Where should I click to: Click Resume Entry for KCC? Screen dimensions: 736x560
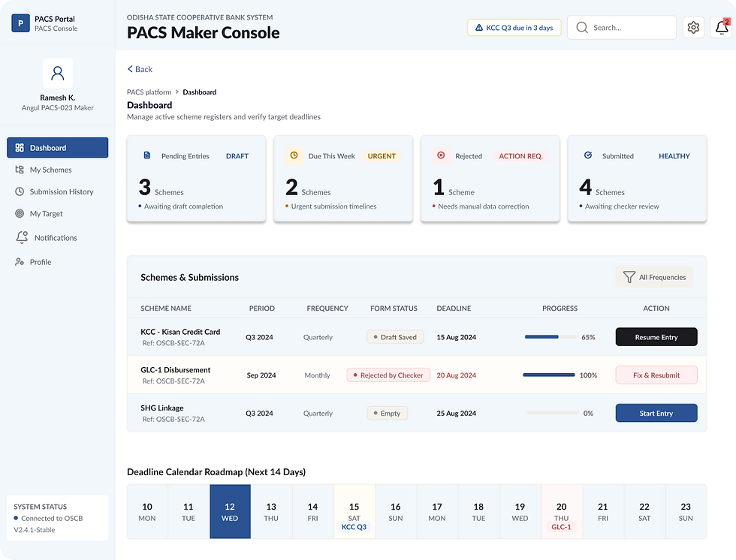point(656,337)
